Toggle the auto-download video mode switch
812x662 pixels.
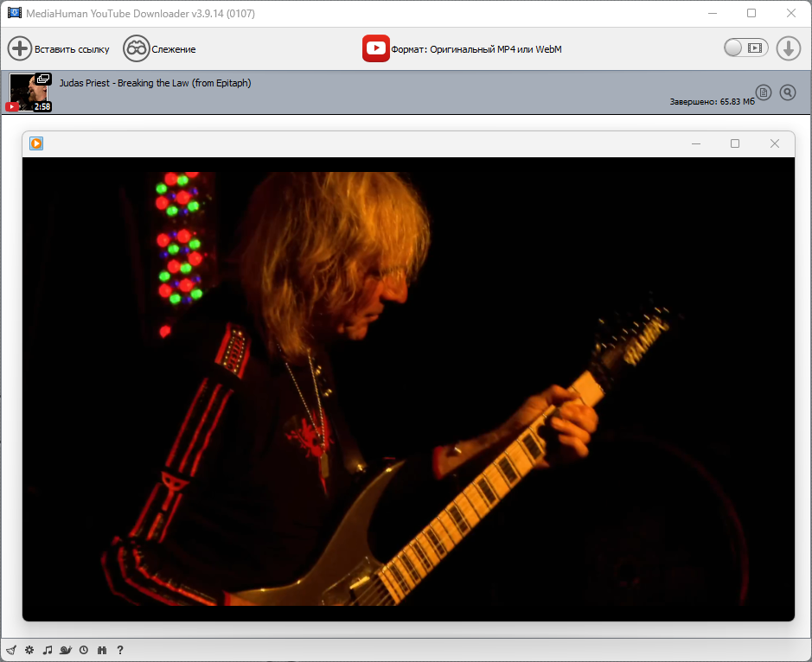[x=745, y=48]
